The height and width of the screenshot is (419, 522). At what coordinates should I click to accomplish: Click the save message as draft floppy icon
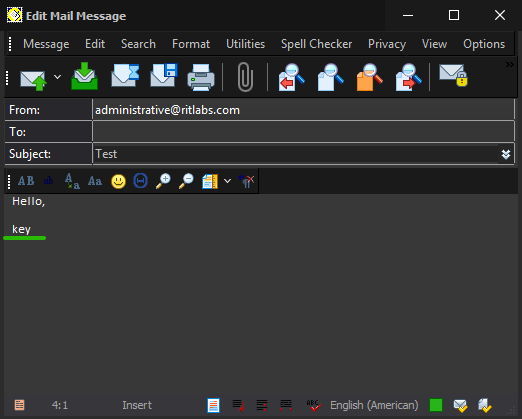pos(164,75)
